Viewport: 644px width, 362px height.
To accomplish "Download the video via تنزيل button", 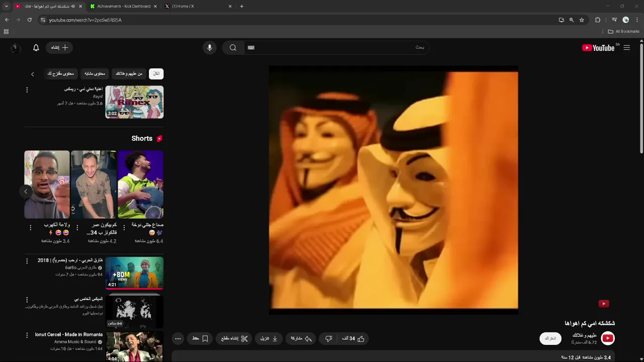I will click(x=269, y=339).
